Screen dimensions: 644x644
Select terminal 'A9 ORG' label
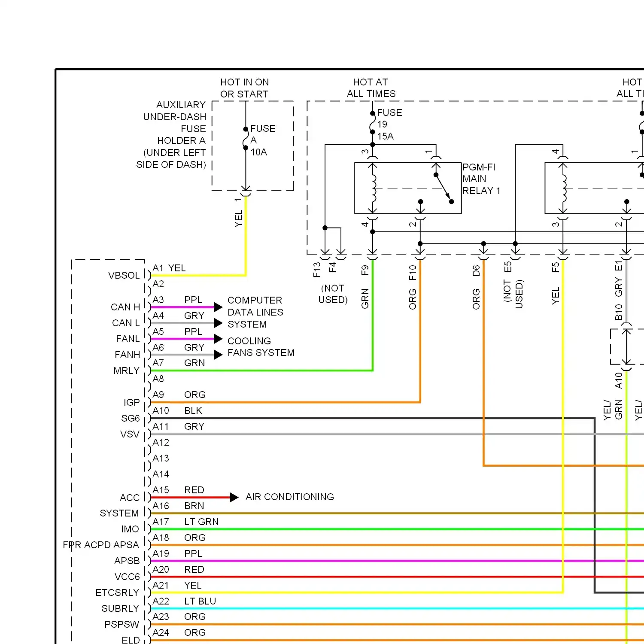click(179, 395)
